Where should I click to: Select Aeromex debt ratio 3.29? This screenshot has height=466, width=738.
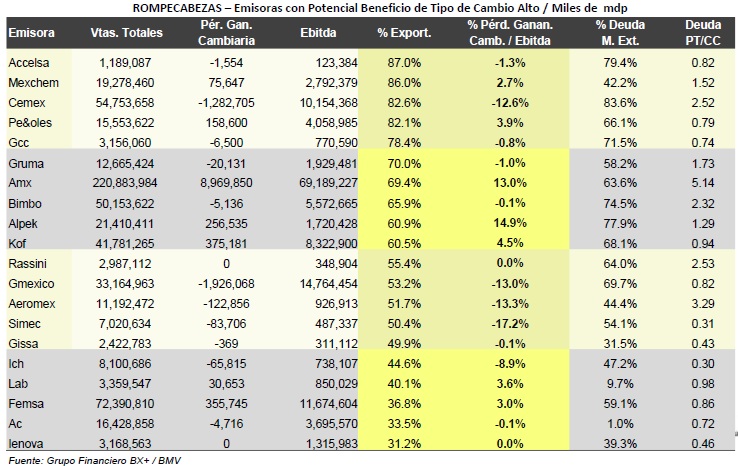703,304
